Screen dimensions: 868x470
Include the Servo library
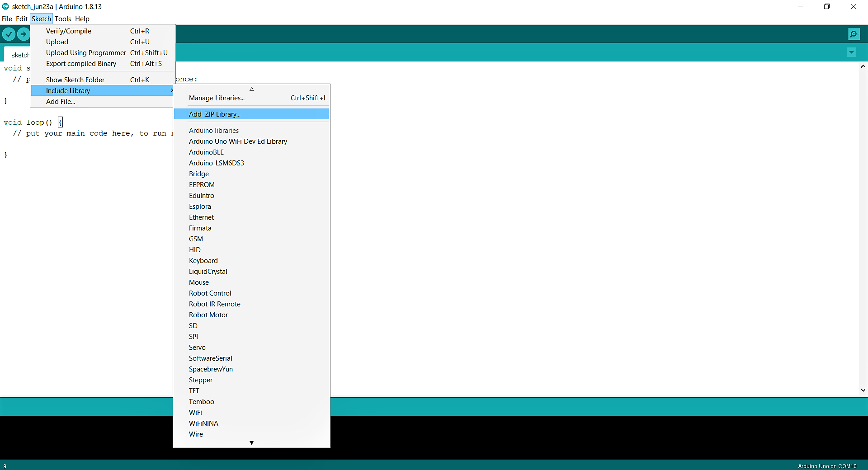pos(251,348)
